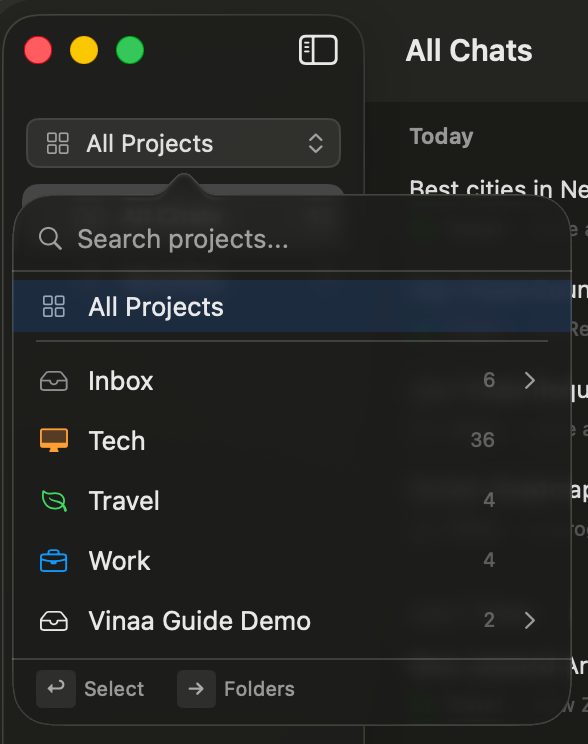Choose the Travel project
588x744 pixels.
(292, 501)
